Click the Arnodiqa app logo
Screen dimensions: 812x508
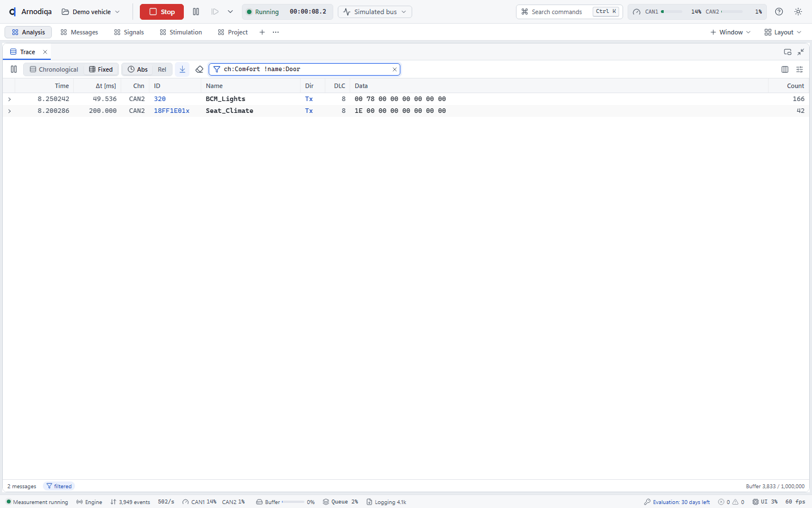(12, 12)
